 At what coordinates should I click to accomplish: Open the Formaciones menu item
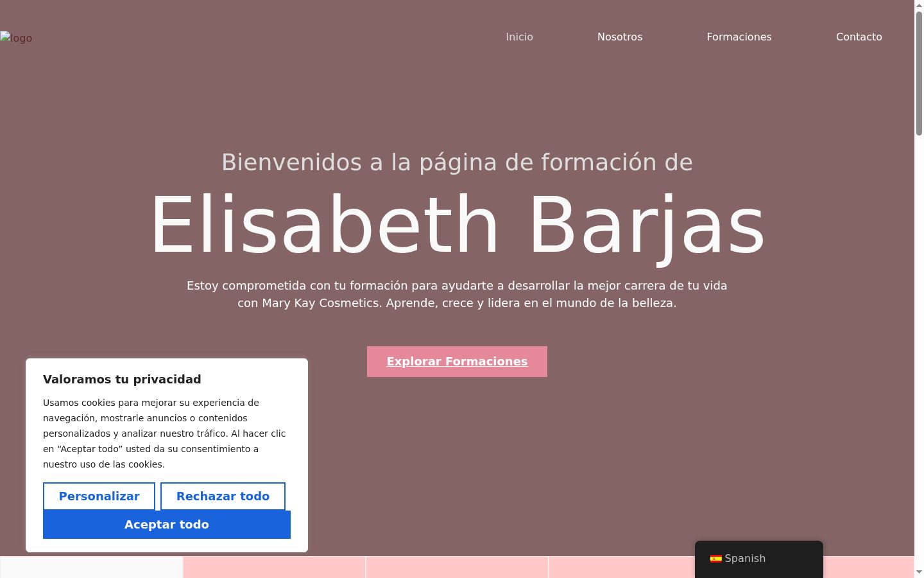point(739,37)
